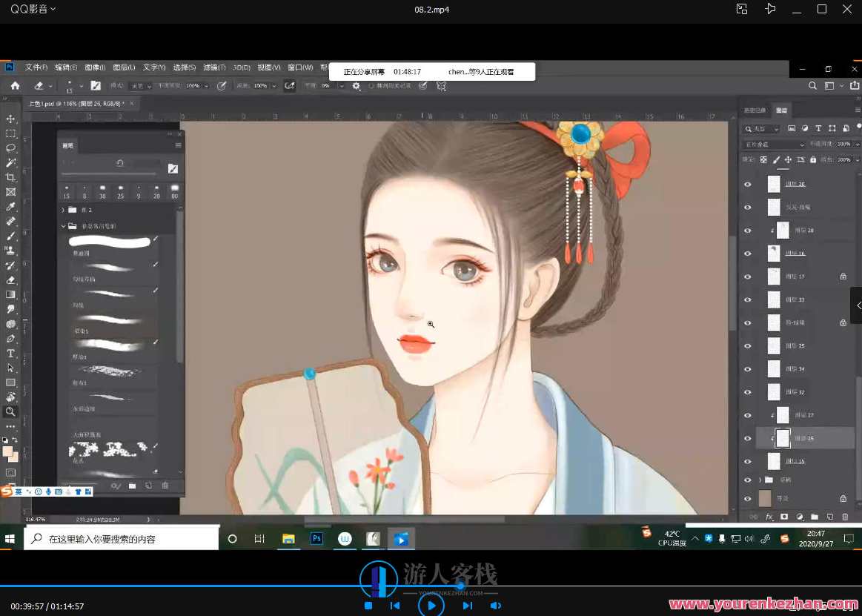The image size is (862, 616).
Task: Hide the 头发-线稿 layer
Action: (x=747, y=207)
